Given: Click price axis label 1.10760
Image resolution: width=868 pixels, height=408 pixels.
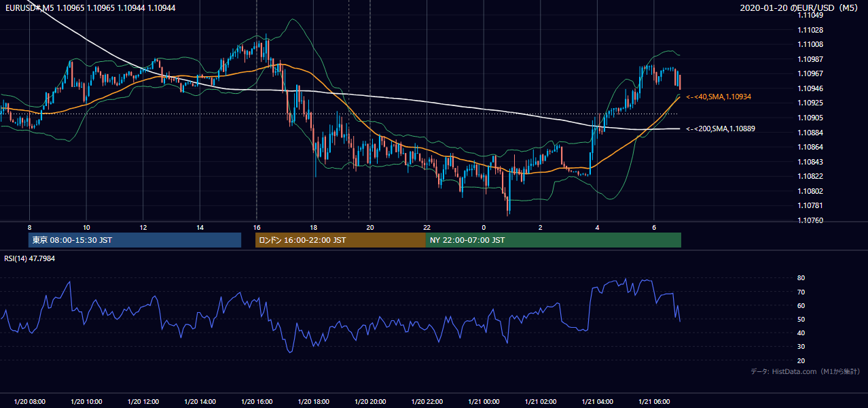Looking at the screenshot, I should coord(810,220).
